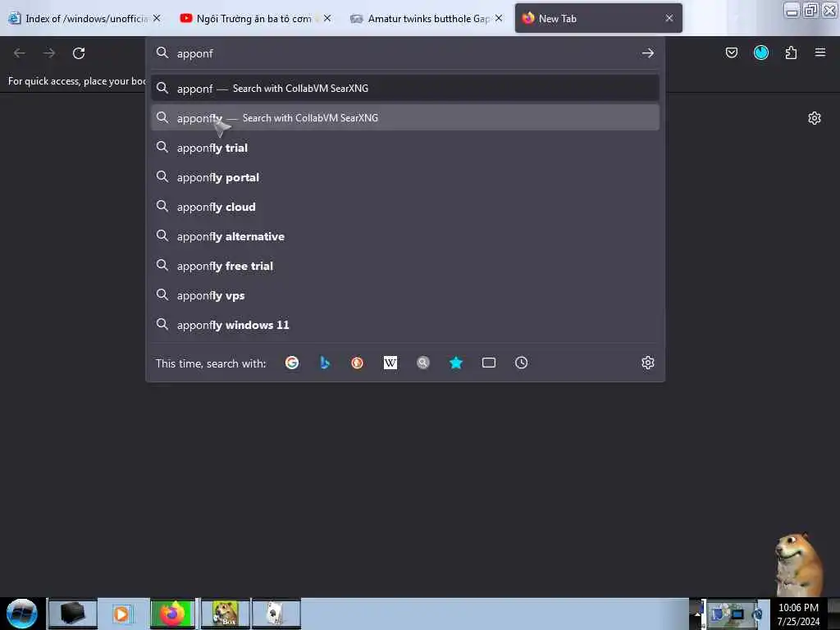The image size is (840, 630).
Task: Open the black box taskbar app
Action: click(73, 614)
